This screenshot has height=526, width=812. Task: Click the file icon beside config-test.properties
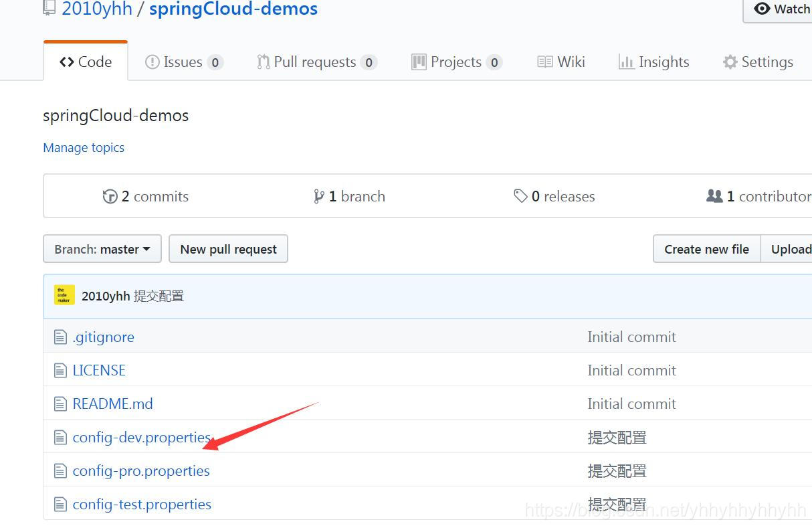61,505
